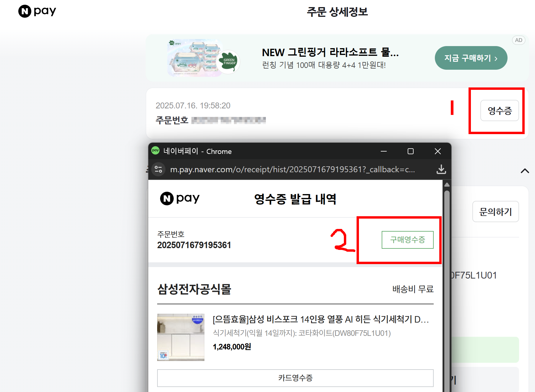
Task: Click the 배송비 무료 label
Action: click(x=413, y=289)
